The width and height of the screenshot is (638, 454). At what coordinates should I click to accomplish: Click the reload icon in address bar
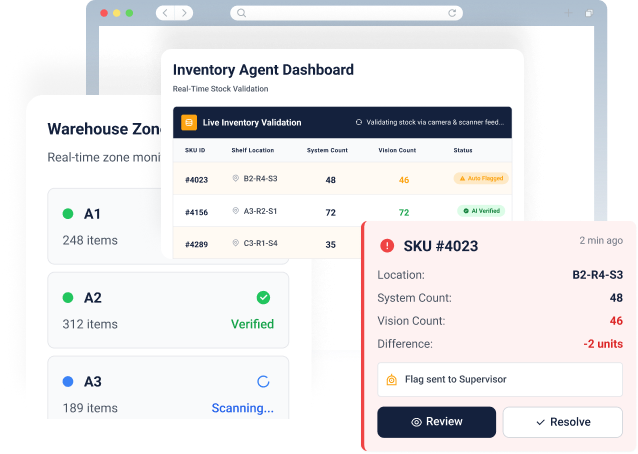pyautogui.click(x=452, y=13)
